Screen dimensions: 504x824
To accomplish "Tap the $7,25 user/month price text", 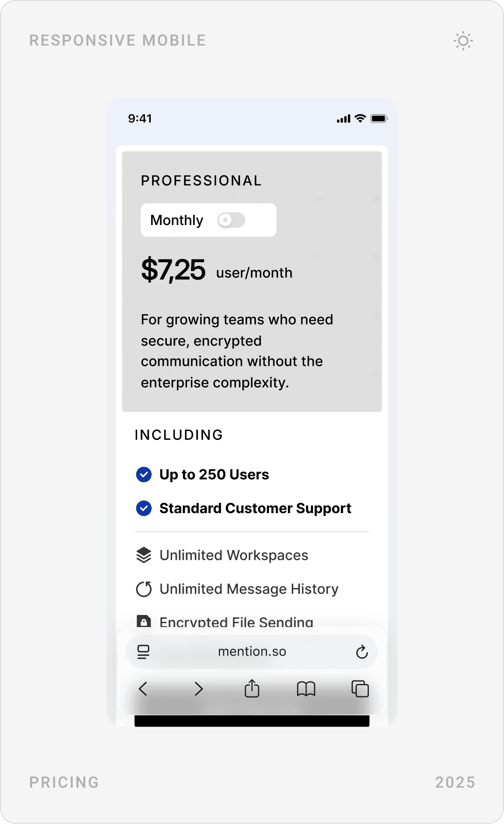I will pyautogui.click(x=216, y=271).
